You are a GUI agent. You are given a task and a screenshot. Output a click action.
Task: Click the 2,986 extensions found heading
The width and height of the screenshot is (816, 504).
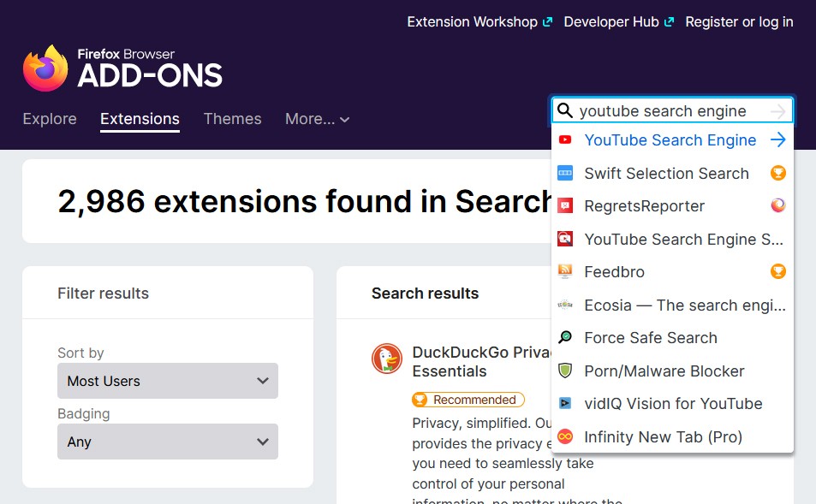pyautogui.click(x=305, y=201)
